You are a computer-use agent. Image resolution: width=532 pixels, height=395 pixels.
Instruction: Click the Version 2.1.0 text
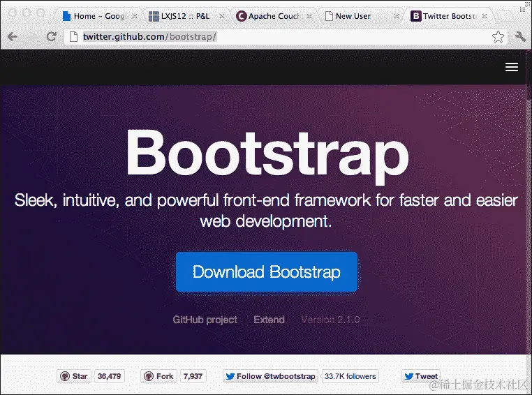(330, 320)
